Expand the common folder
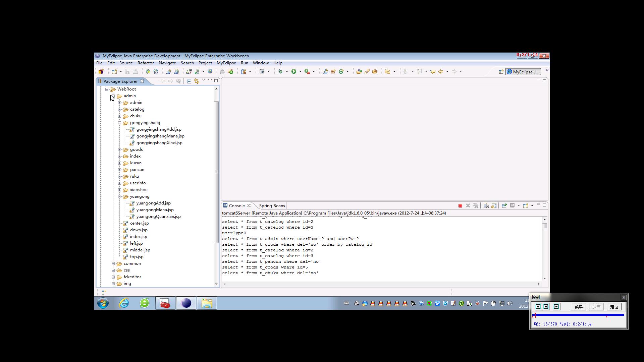 point(113,263)
